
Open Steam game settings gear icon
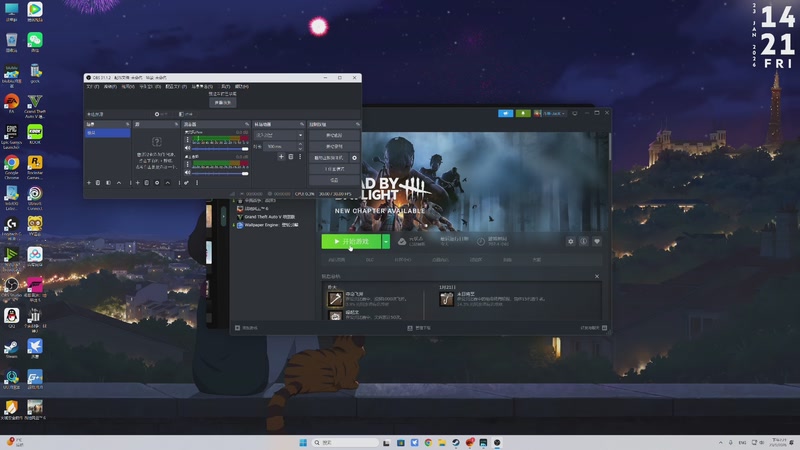(x=570, y=241)
